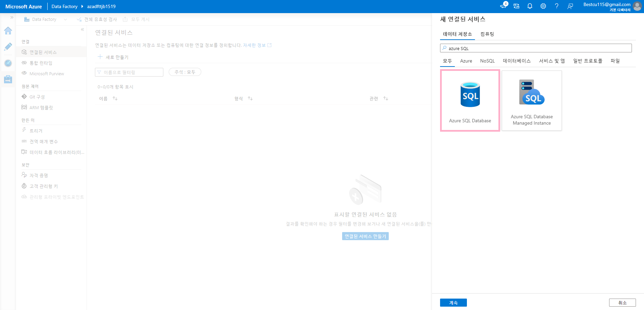Open the help question mark
Image resolution: width=644 pixels, height=310 pixels.
pyautogui.click(x=557, y=6)
